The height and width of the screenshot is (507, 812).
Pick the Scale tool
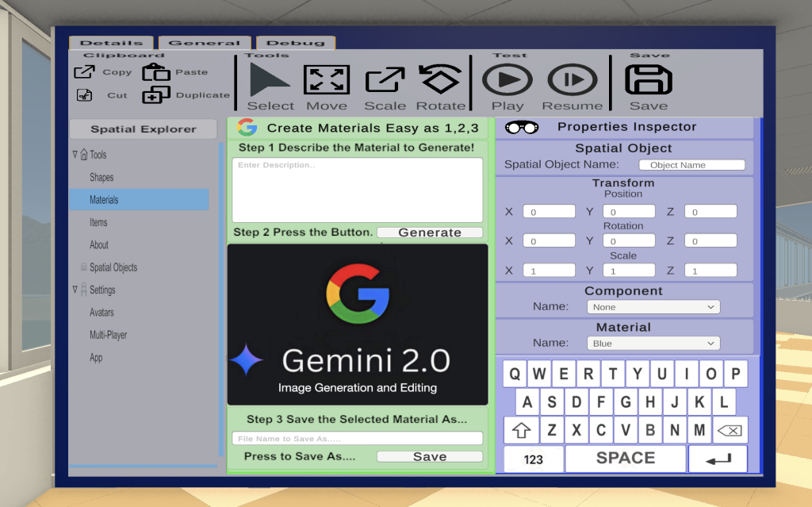(385, 80)
